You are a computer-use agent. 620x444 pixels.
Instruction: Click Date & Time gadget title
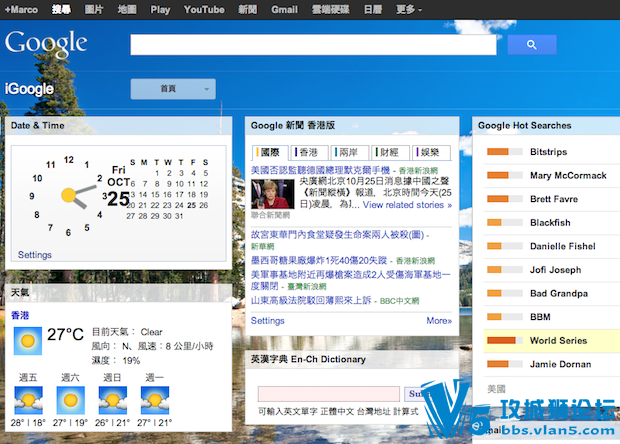[x=38, y=126]
